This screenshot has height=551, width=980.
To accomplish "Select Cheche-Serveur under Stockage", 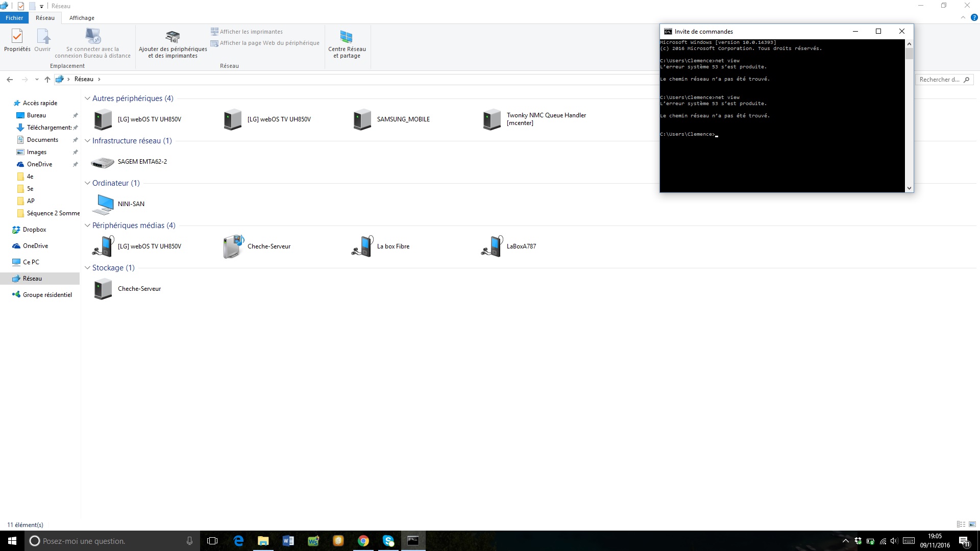I will (103, 289).
